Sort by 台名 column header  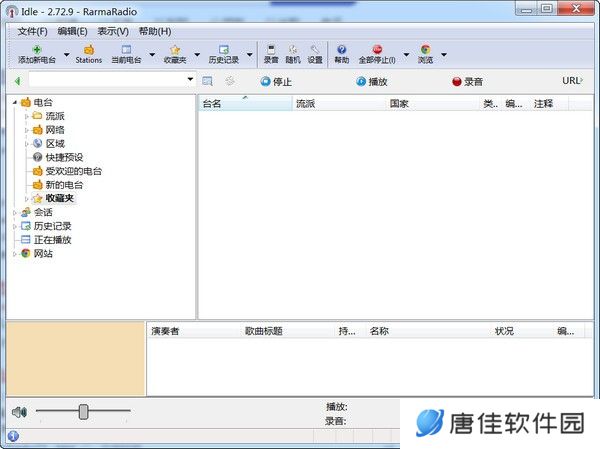tap(245, 104)
